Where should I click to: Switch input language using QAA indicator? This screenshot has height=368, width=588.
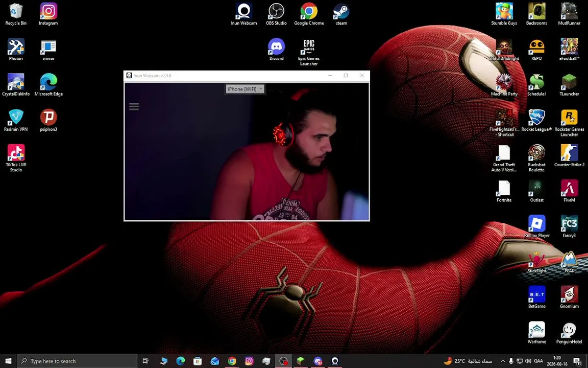click(538, 361)
